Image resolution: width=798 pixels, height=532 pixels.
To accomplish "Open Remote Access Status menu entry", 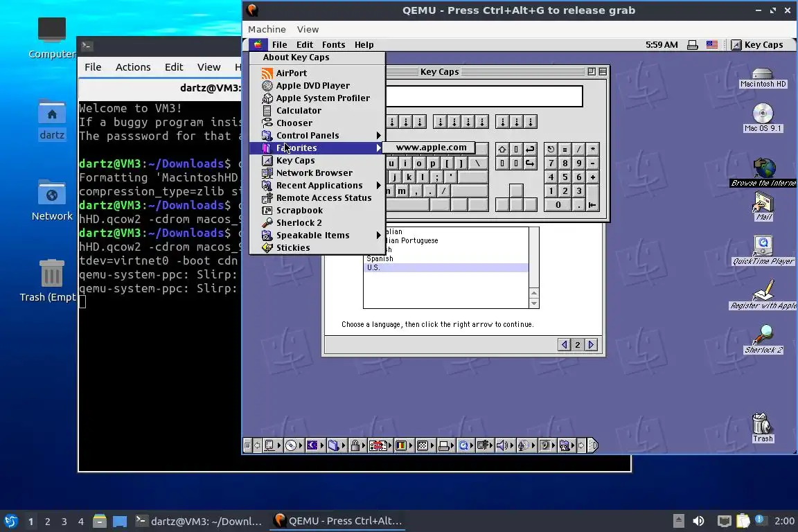I will coord(317,198).
